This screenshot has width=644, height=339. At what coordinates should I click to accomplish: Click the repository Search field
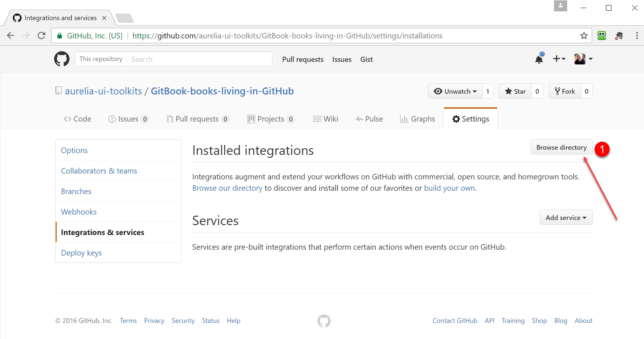[x=199, y=59]
